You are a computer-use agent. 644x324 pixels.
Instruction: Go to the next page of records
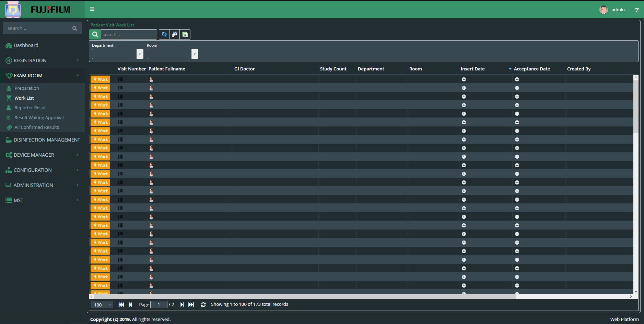click(x=182, y=304)
